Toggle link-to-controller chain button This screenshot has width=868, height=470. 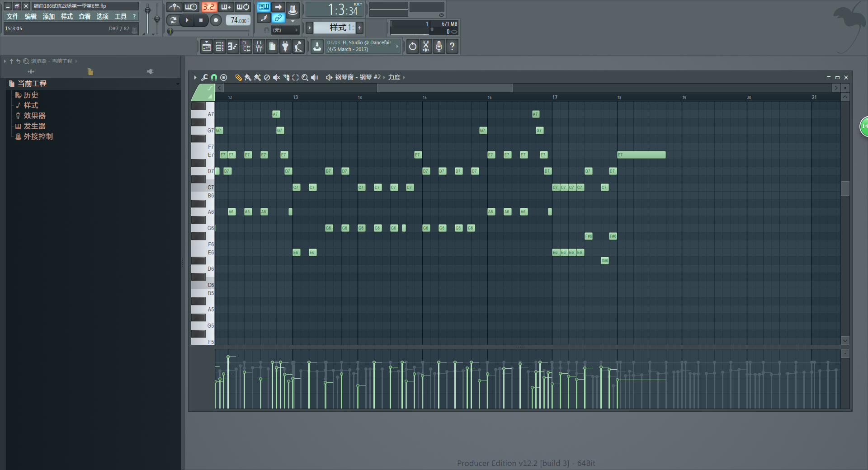[278, 18]
